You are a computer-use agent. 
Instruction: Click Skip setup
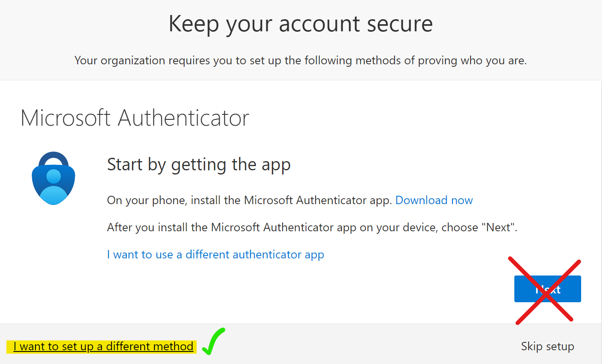[x=547, y=346]
